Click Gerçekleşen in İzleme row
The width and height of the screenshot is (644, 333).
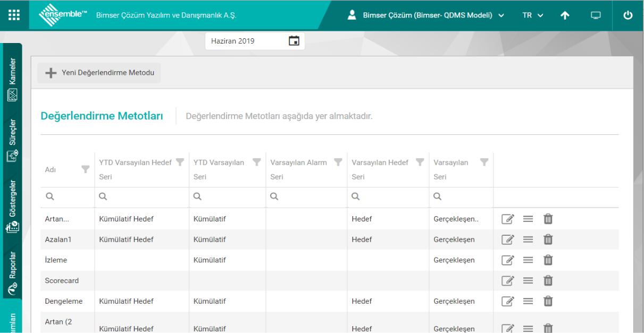[454, 260]
